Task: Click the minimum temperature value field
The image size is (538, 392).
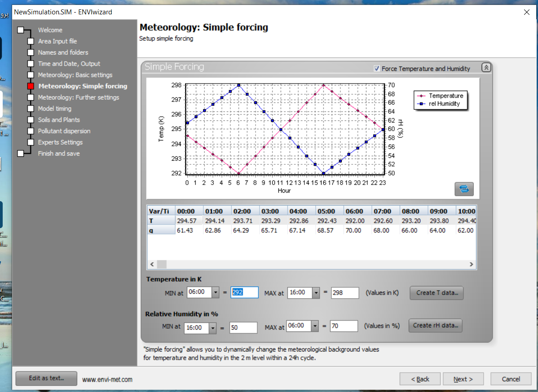Action: point(244,293)
